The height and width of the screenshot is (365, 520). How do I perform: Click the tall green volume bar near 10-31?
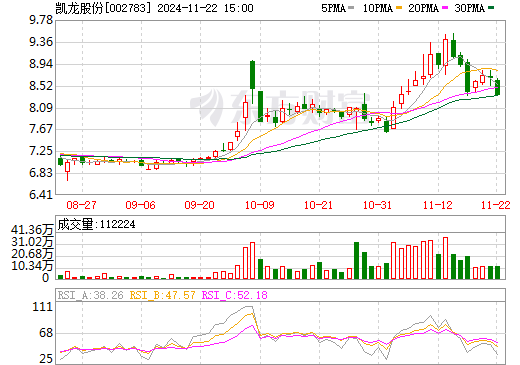356,260
